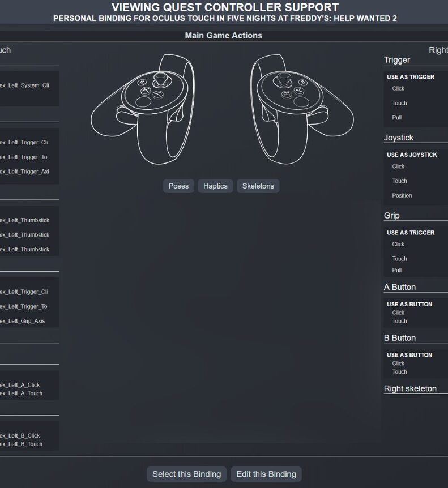The height and width of the screenshot is (488, 448).
Task: Select Pull row under Trigger section
Action: click(x=396, y=118)
